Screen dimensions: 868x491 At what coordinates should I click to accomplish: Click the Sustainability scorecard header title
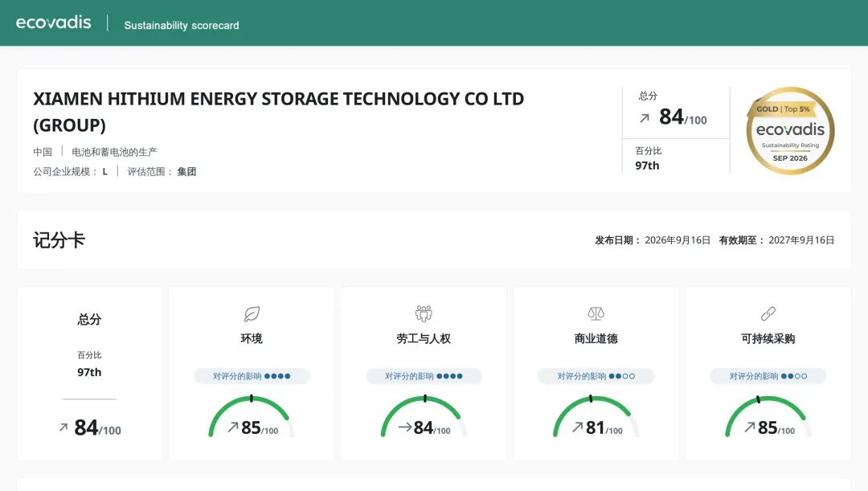pos(182,26)
